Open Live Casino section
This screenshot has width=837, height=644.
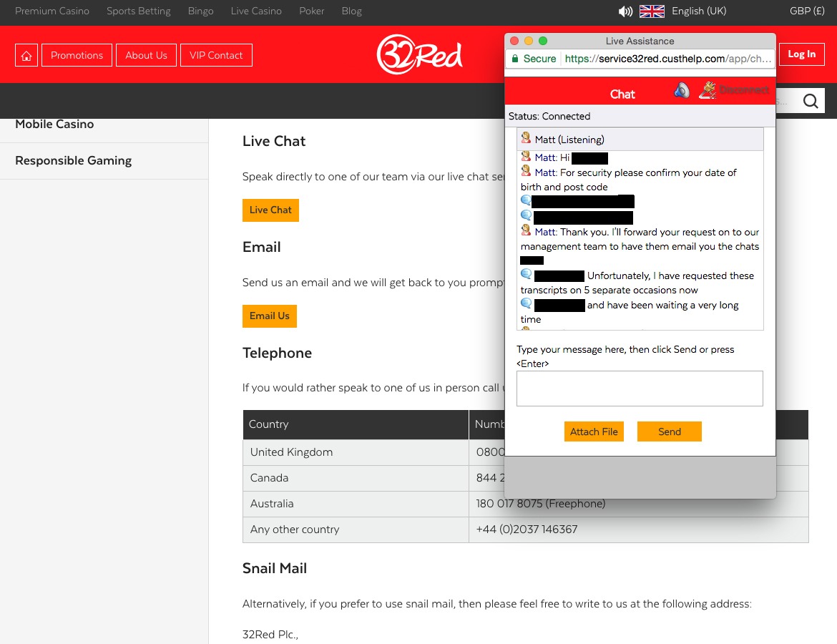click(x=256, y=11)
